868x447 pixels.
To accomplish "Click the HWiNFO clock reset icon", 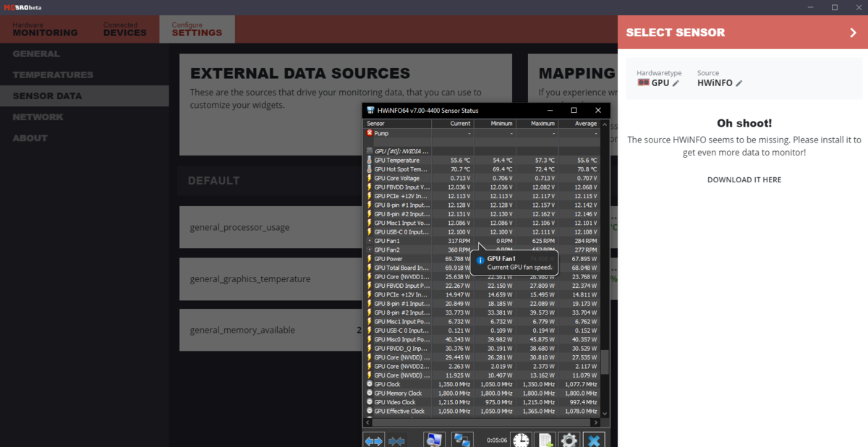I will pos(521,440).
